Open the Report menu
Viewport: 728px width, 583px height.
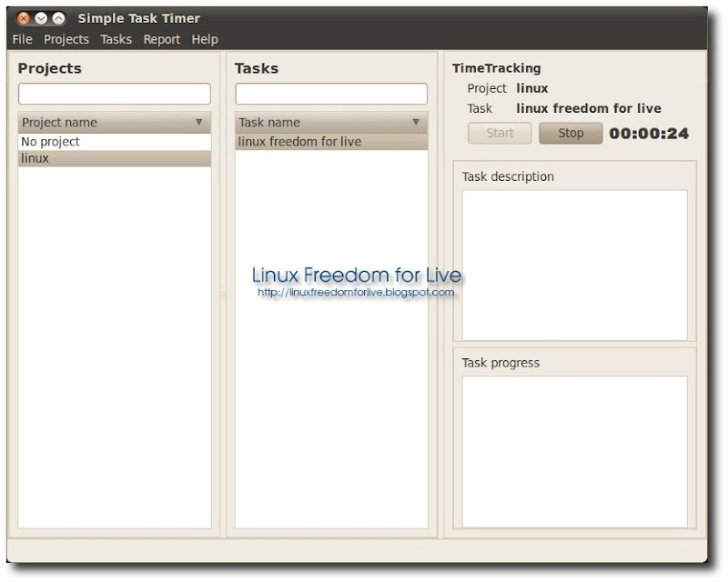point(162,39)
